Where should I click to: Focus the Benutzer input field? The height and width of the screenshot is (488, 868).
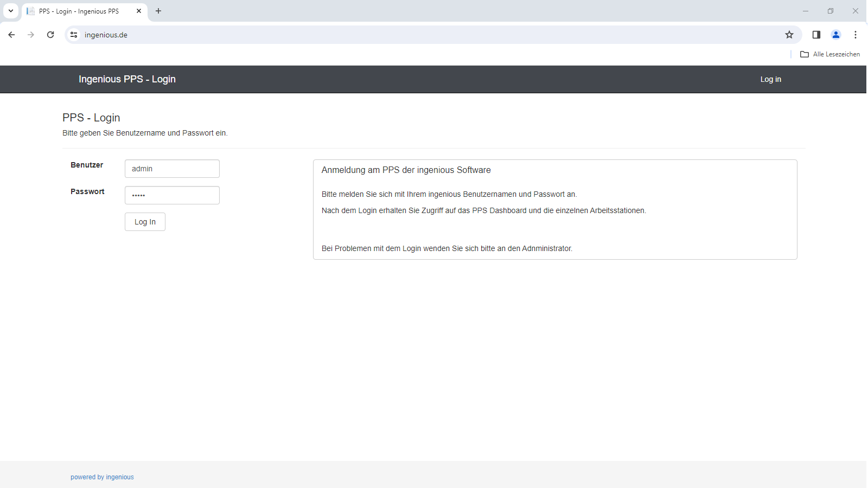click(x=172, y=169)
